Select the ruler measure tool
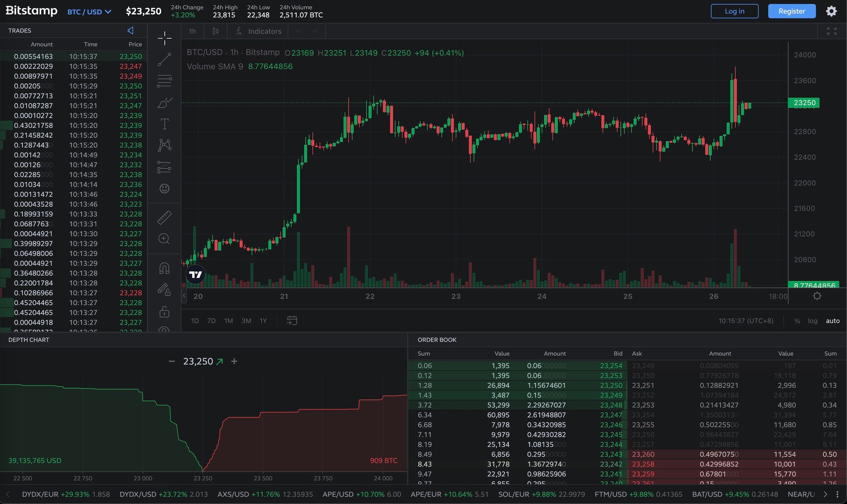 coord(164,217)
